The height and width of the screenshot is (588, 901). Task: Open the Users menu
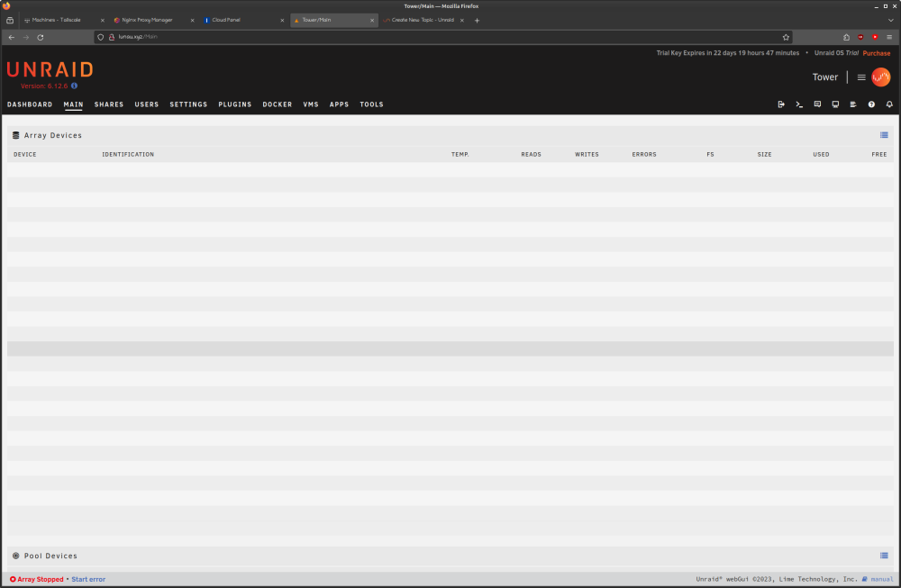point(147,104)
